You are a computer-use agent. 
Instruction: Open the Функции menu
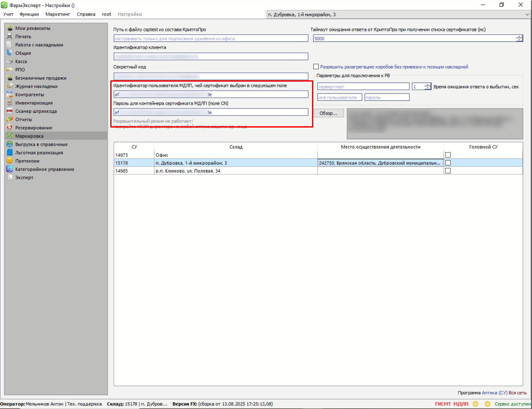29,14
